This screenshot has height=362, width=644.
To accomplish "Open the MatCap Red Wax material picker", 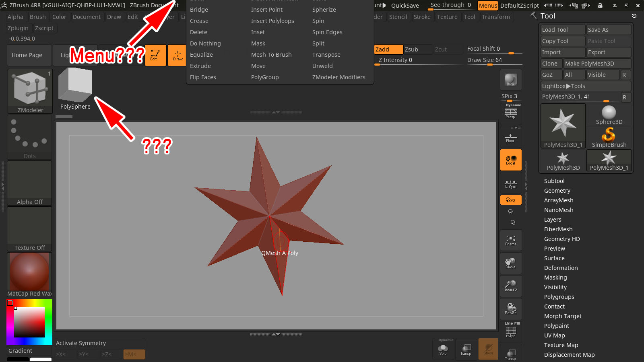I will [x=29, y=275].
